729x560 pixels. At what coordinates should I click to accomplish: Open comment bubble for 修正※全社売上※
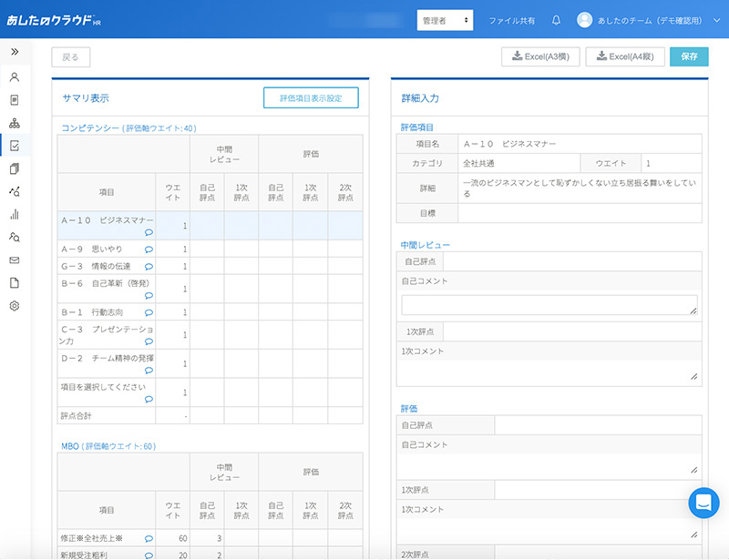tap(149, 539)
